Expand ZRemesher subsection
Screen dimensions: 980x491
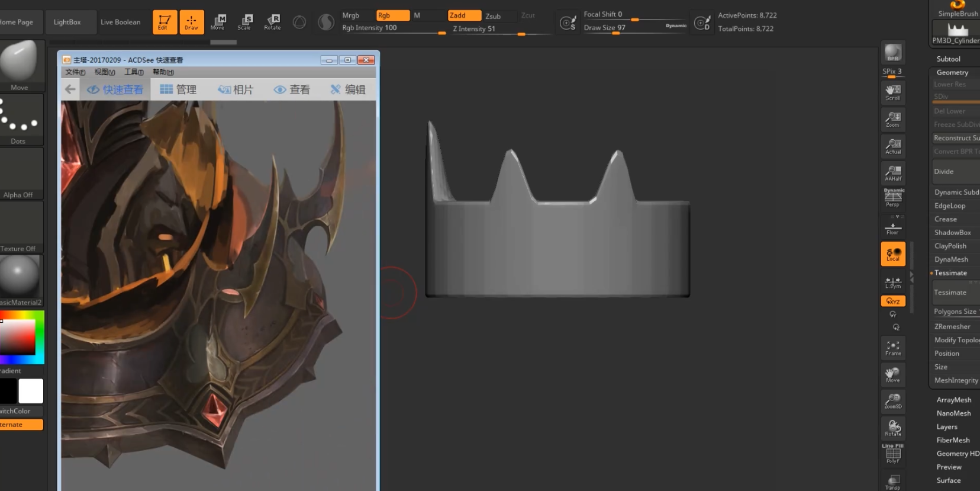(x=952, y=327)
